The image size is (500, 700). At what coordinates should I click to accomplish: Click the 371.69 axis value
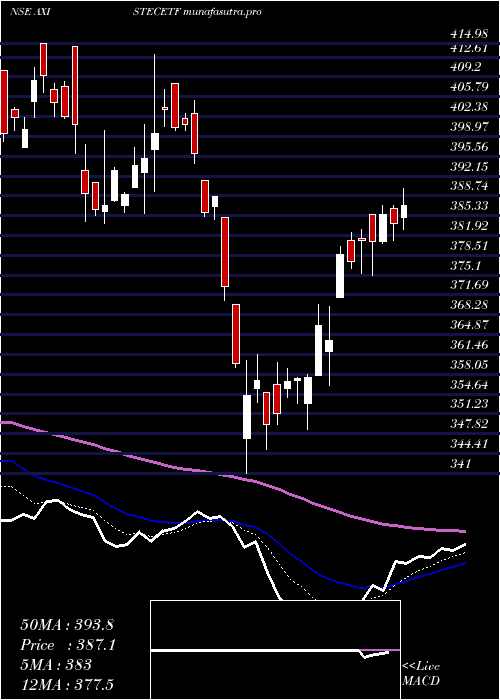[469, 285]
